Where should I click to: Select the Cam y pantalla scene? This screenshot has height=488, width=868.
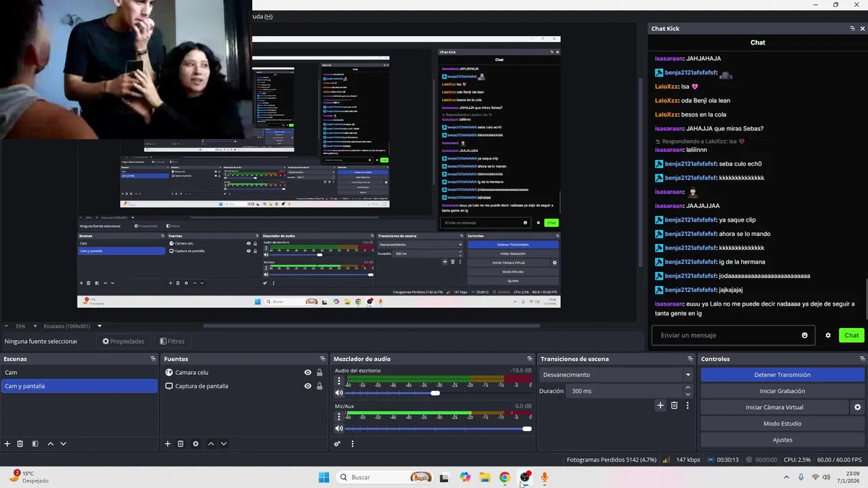pyautogui.click(x=79, y=386)
